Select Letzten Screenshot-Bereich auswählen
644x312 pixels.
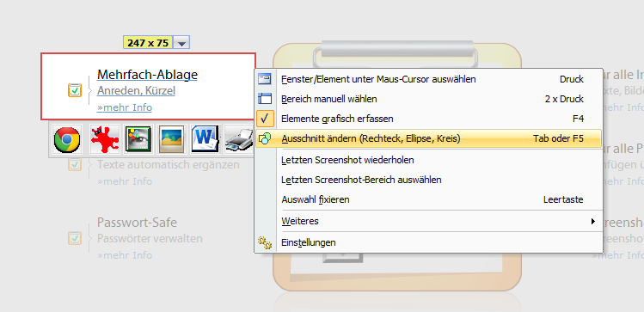click(428, 180)
